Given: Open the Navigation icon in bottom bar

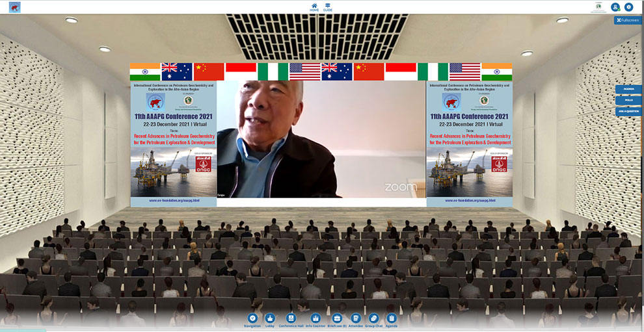Looking at the screenshot, I should pos(252,320).
